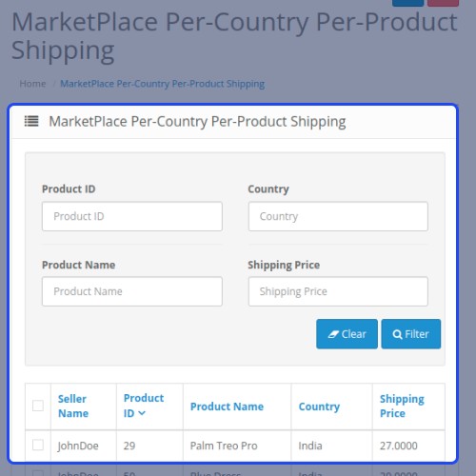Image resolution: width=476 pixels, height=476 pixels.
Task: Click the Palm Treo Pro table cell
Action: pyautogui.click(x=224, y=446)
